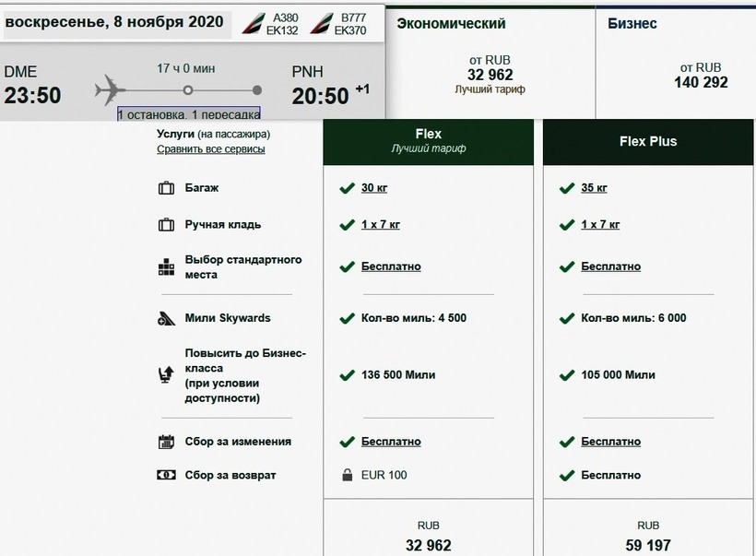Choose the Flex fare column header
756x556 pixels.
pos(429,141)
